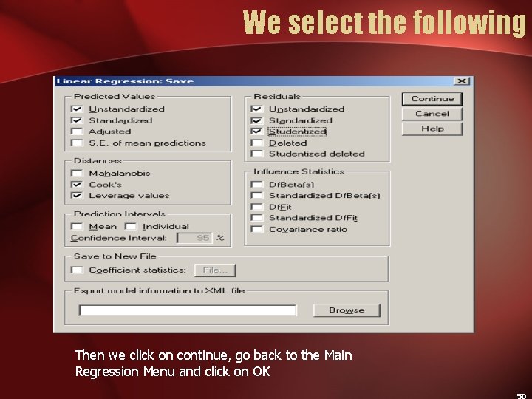Toggle the Cook's distance checkbox
532x399 pixels.
tap(77, 185)
